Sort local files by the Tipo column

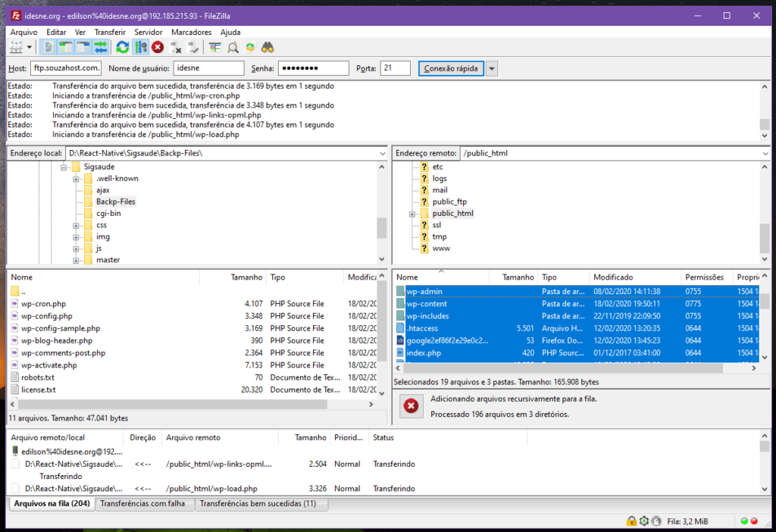tap(305, 277)
